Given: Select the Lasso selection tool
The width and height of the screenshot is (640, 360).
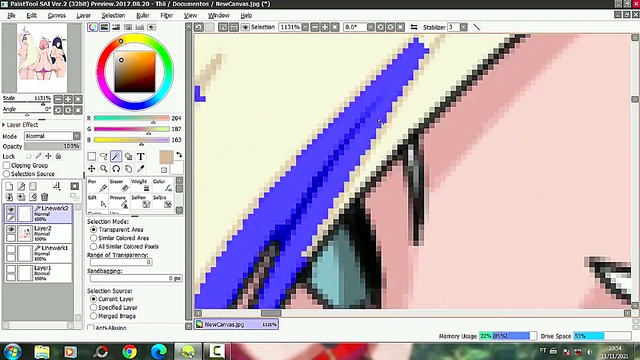Looking at the screenshot, I should (104, 157).
